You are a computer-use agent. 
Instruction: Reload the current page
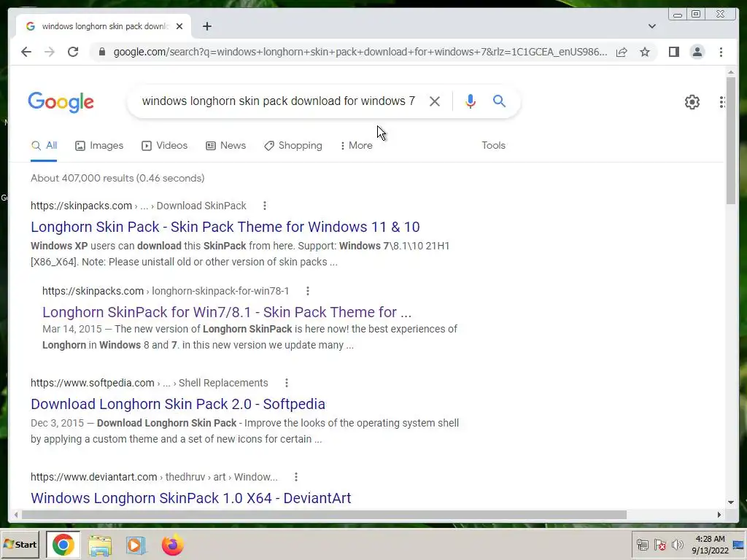[x=73, y=52]
